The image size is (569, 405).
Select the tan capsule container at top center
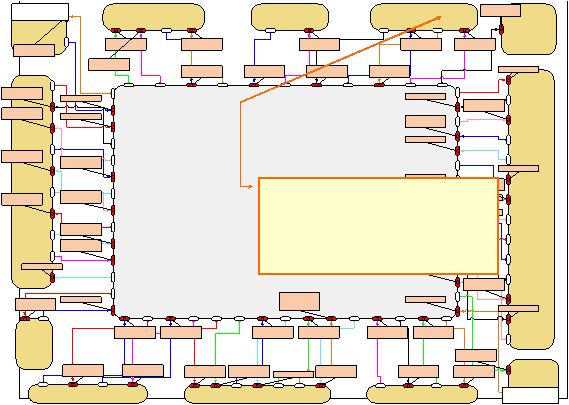[290, 17]
